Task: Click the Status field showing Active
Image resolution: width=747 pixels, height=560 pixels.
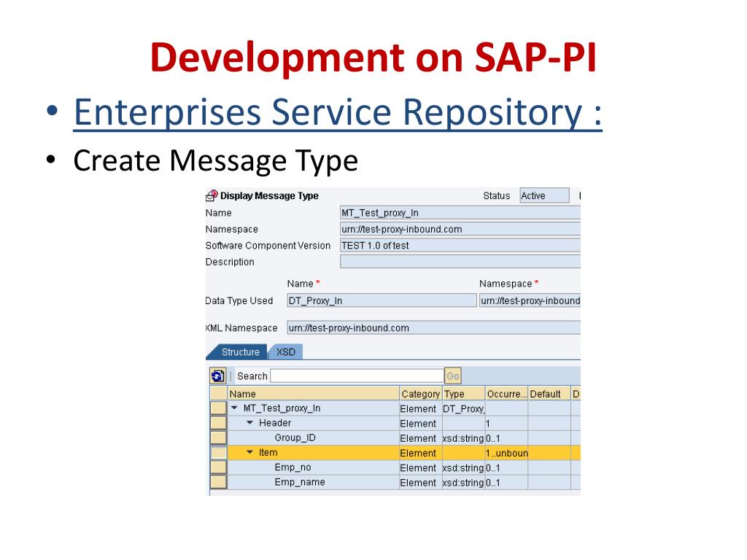Action: [x=544, y=195]
